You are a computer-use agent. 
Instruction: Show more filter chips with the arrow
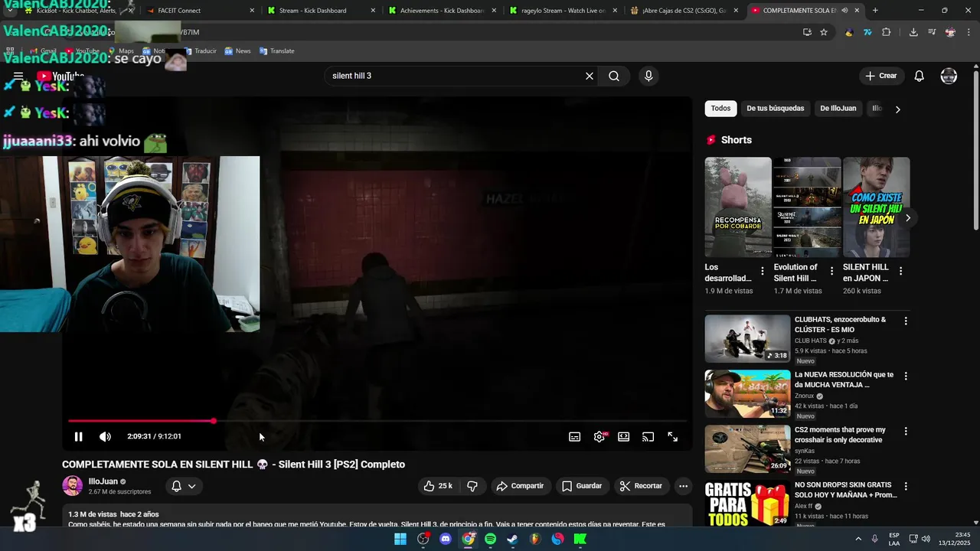tap(897, 109)
